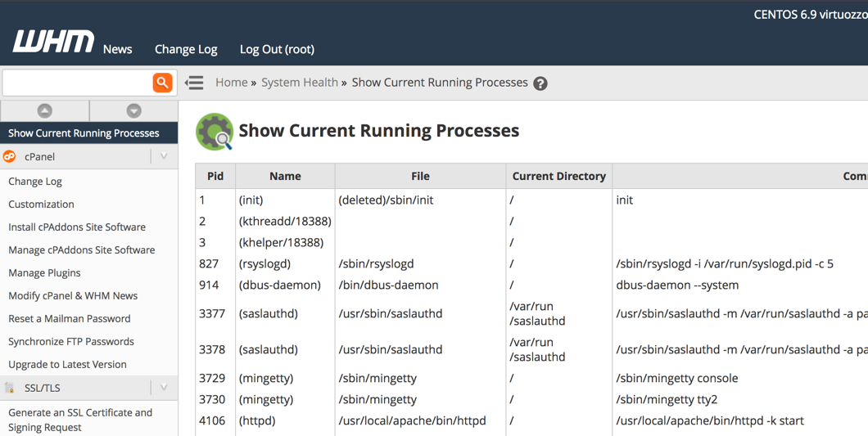The image size is (868, 436).
Task: Toggle the sidebar collapse hamburger icon
Action: tap(194, 83)
